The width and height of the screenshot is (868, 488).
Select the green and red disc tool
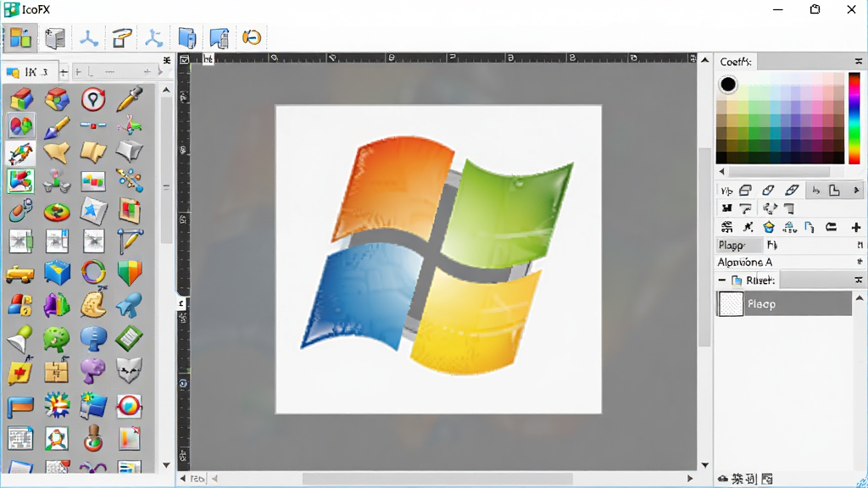pos(57,211)
